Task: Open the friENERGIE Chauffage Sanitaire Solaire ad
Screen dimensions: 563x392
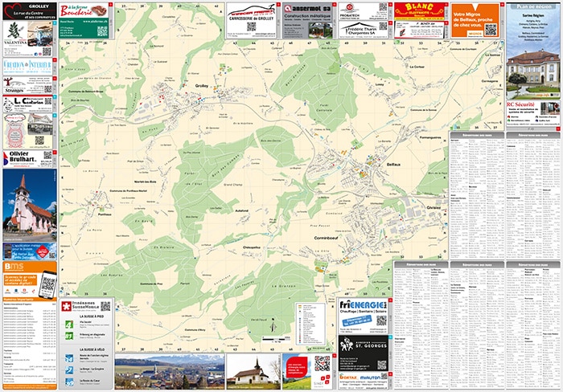Action: click(x=363, y=316)
